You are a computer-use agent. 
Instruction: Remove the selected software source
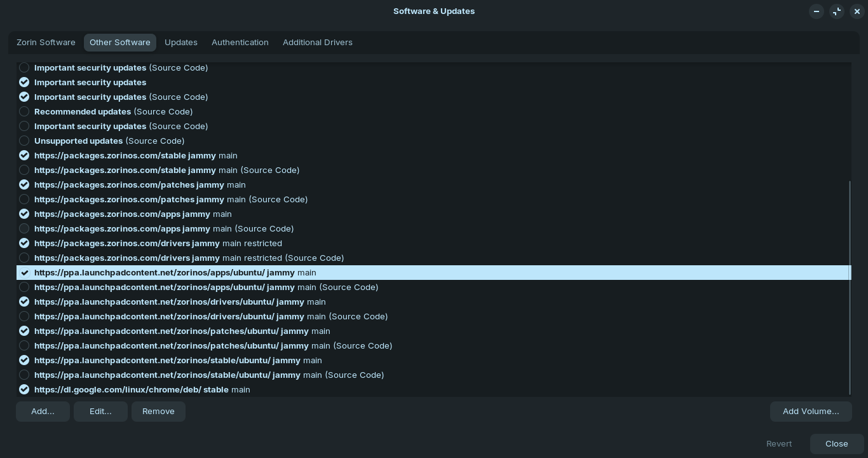point(158,412)
